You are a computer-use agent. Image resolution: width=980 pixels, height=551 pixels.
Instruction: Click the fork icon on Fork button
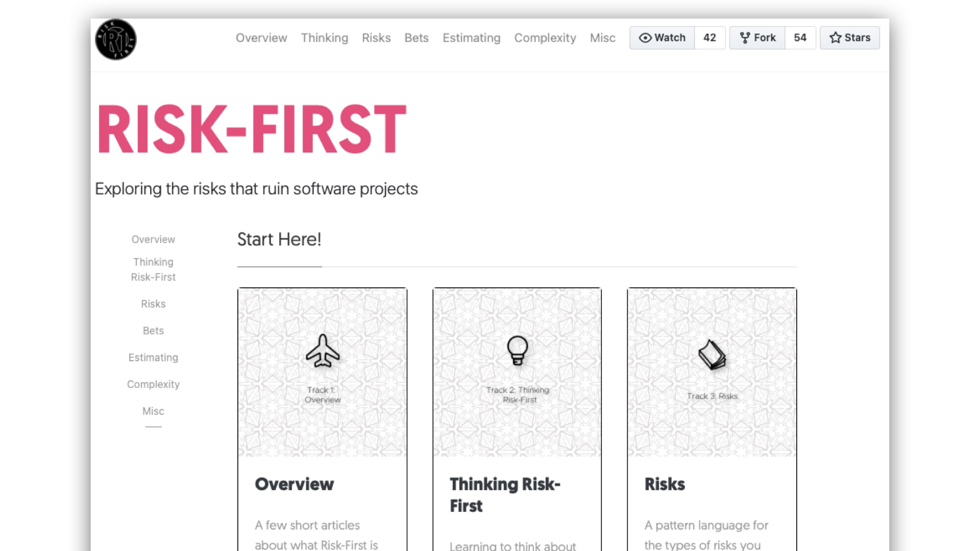coord(745,38)
